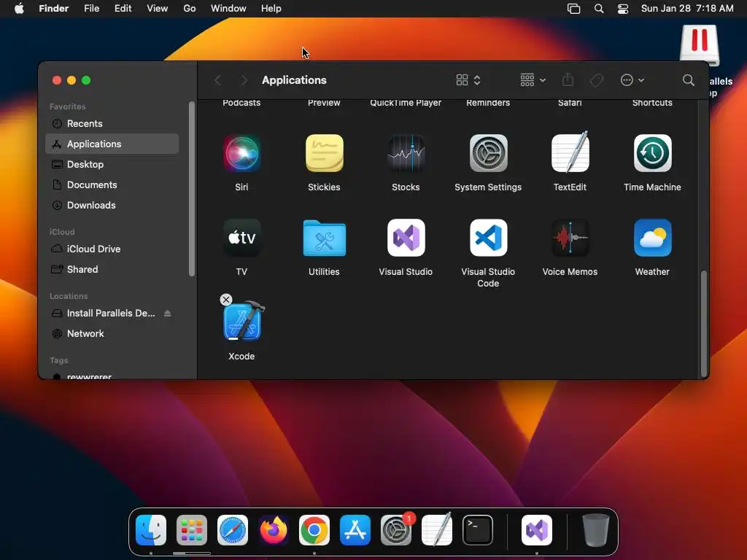747x560 pixels.
Task: Click the Finder search magnifier icon
Action: click(689, 80)
